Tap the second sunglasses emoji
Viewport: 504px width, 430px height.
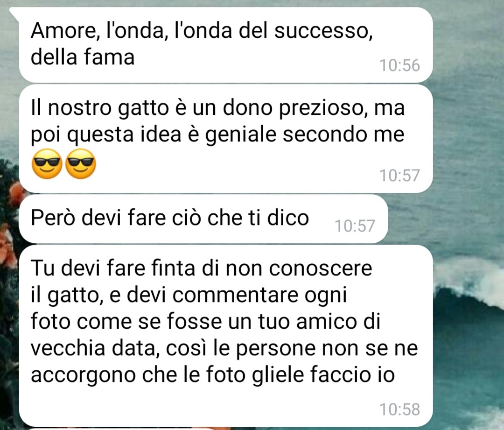80,164
